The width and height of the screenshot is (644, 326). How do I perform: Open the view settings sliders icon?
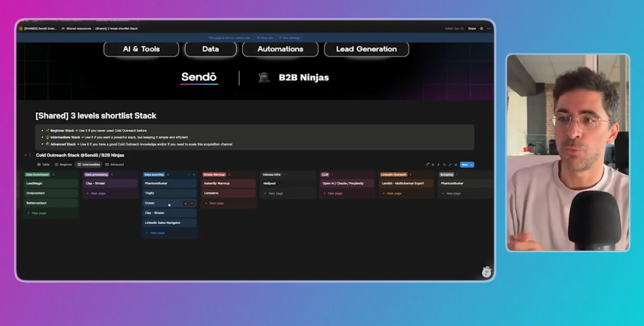[456, 165]
